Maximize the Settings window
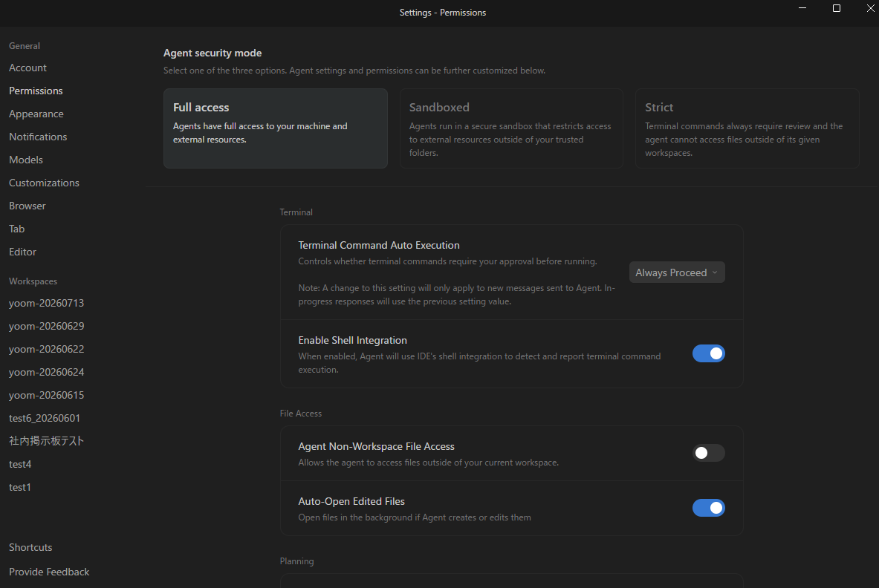The width and height of the screenshot is (879, 588). coord(837,8)
